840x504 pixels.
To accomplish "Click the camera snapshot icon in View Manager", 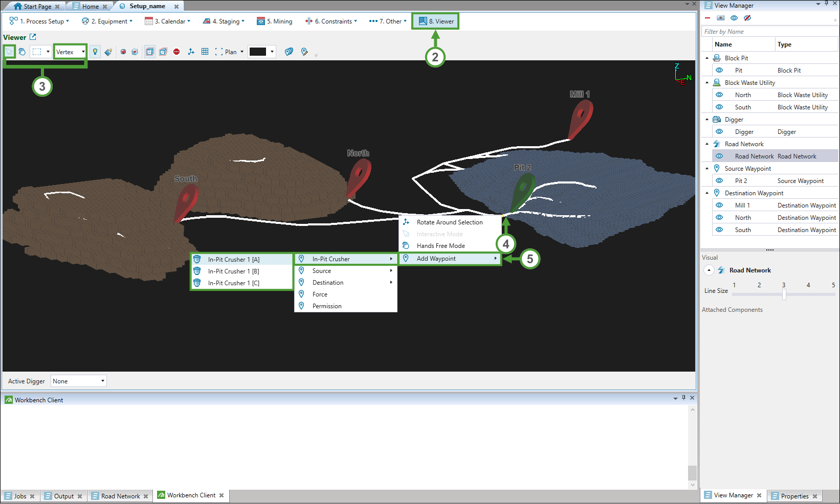I will click(721, 18).
